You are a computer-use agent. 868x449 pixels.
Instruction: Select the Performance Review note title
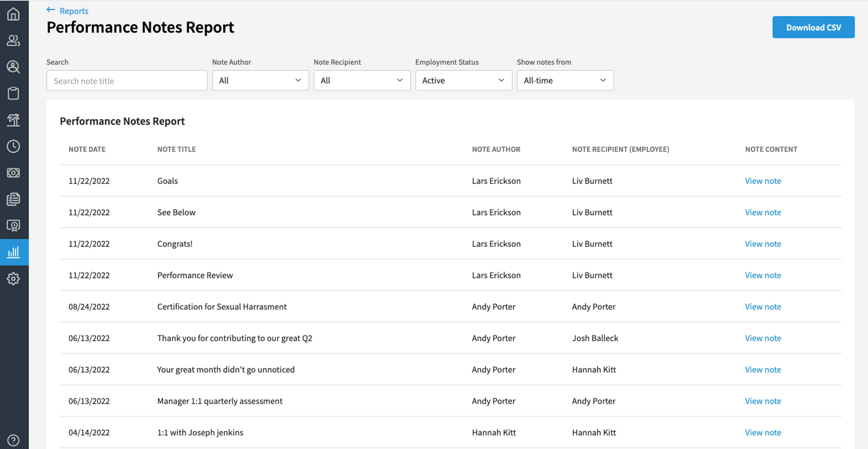tap(195, 275)
